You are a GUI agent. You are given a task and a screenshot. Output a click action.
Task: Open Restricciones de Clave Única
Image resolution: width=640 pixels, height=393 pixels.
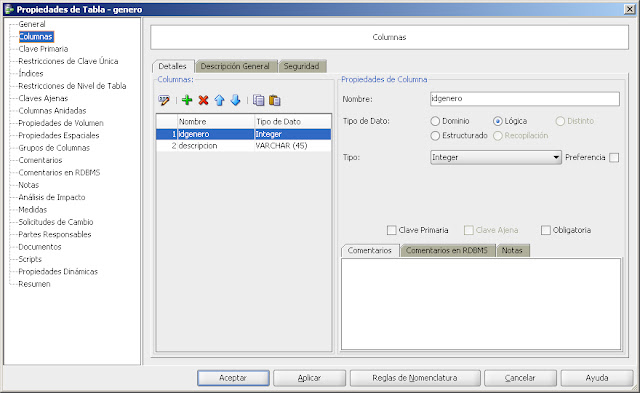68,61
